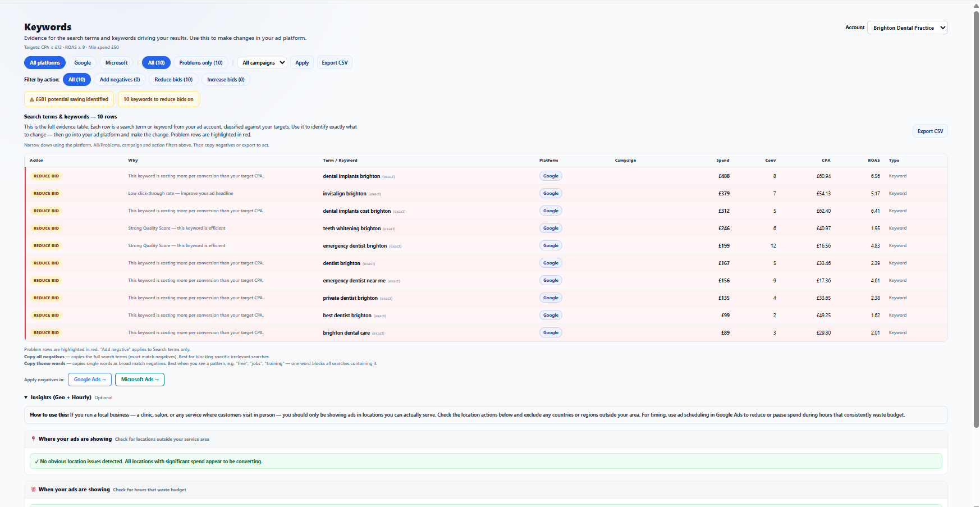
Task: Filter by Microsoft platform
Action: click(x=117, y=63)
